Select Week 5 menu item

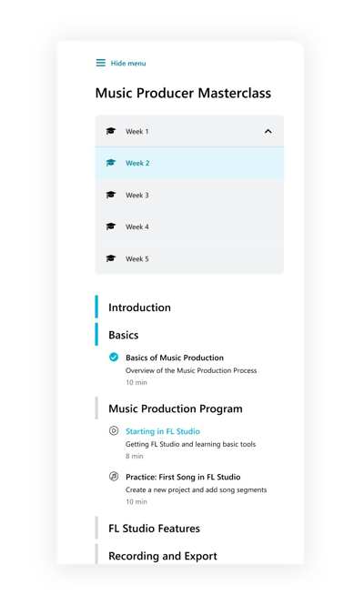pyautogui.click(x=189, y=258)
